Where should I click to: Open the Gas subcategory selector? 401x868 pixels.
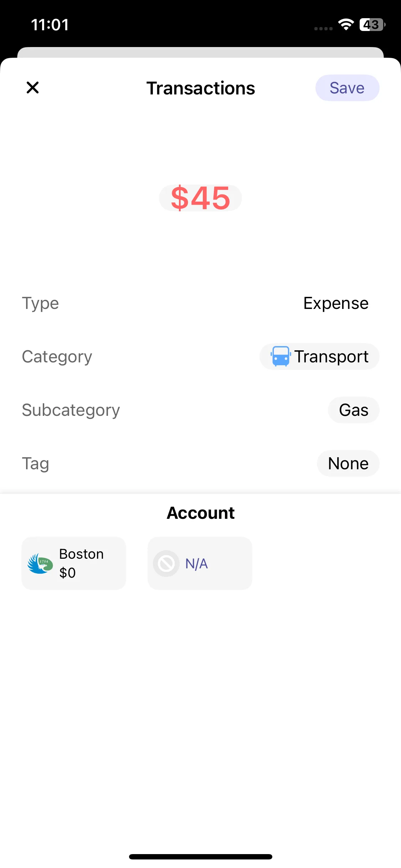[353, 410]
